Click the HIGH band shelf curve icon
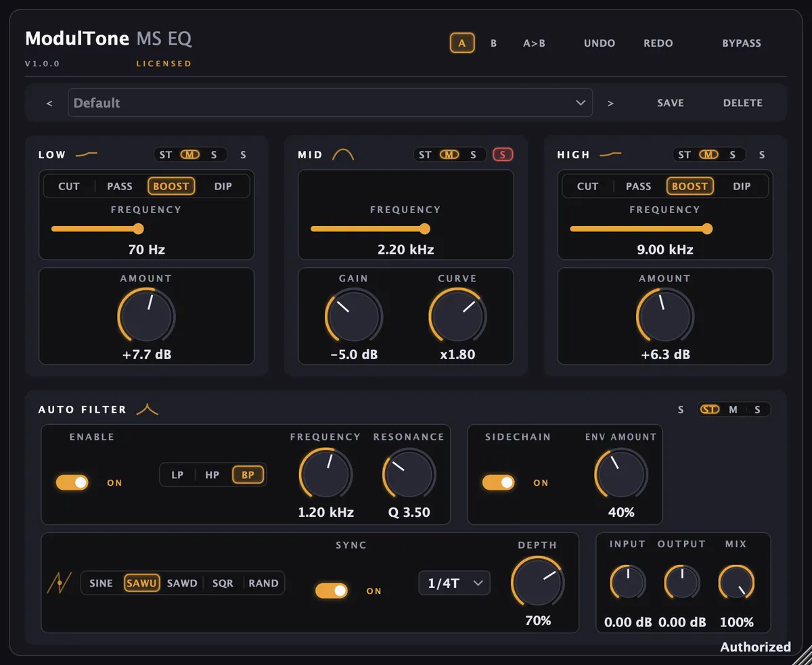 point(610,154)
